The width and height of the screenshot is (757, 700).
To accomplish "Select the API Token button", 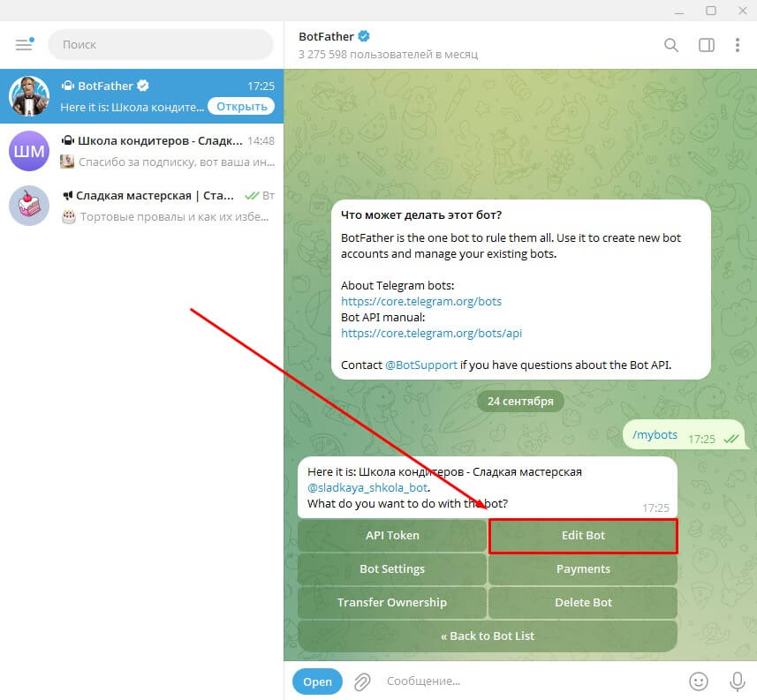I will 392,536.
